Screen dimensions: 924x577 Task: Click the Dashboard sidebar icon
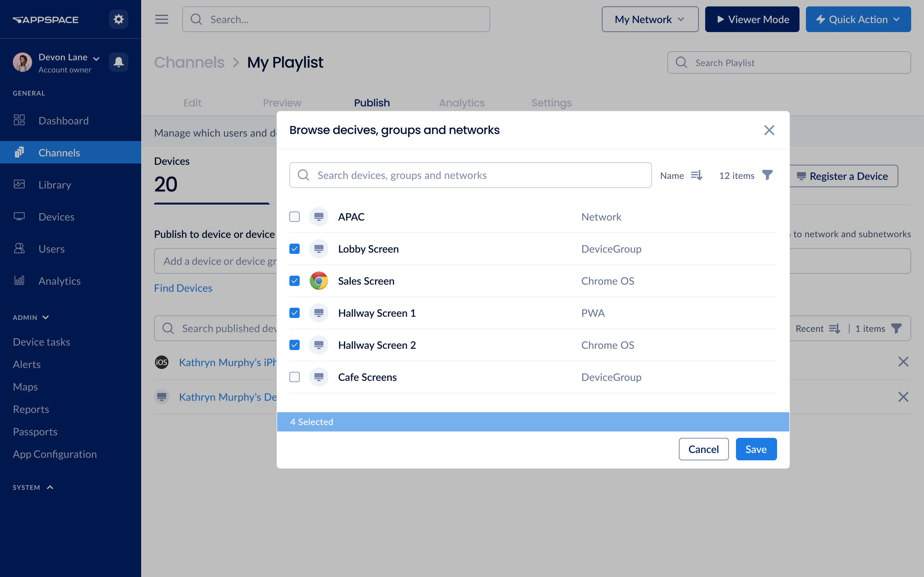(x=19, y=120)
